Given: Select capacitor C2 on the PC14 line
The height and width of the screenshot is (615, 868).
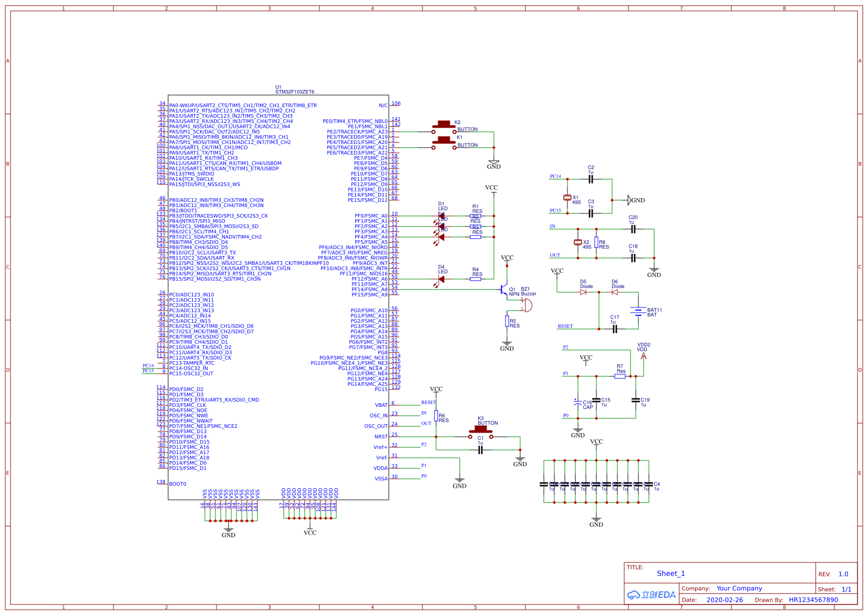Looking at the screenshot, I should tap(591, 179).
